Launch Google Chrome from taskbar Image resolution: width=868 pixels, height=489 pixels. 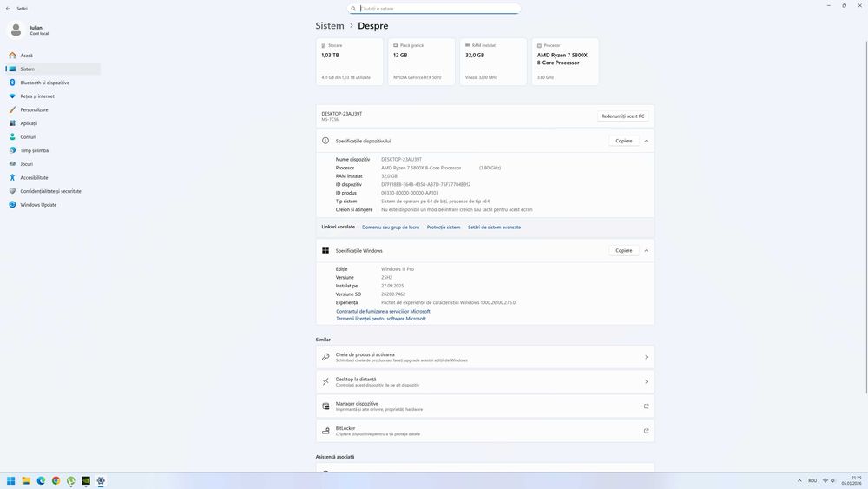[56, 480]
